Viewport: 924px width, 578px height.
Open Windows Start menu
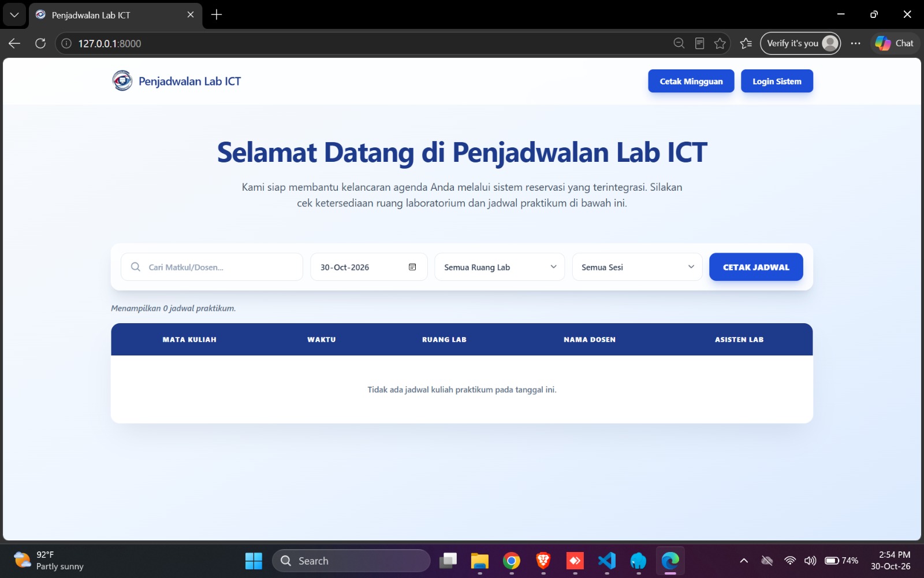pos(254,561)
